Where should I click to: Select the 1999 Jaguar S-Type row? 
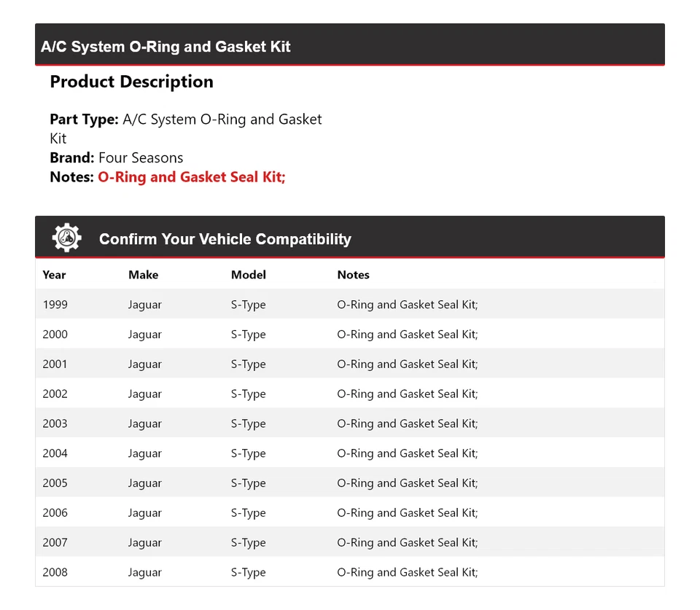click(349, 305)
